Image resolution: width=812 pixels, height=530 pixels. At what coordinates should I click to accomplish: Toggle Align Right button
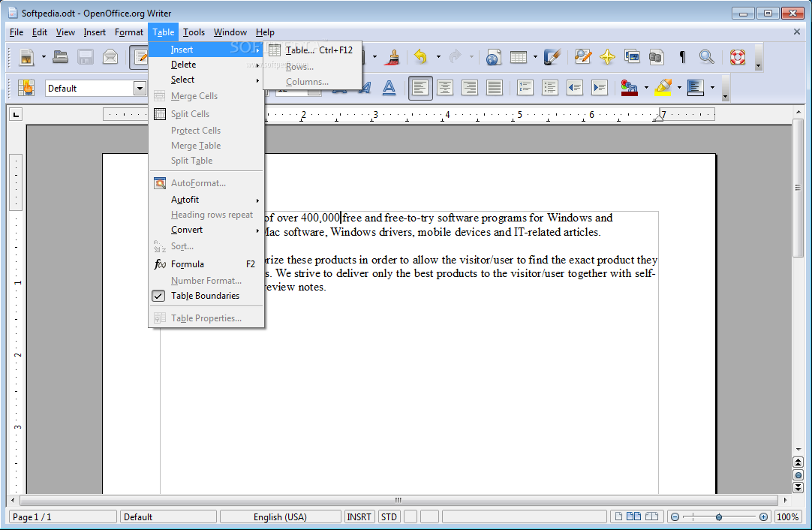(x=470, y=88)
